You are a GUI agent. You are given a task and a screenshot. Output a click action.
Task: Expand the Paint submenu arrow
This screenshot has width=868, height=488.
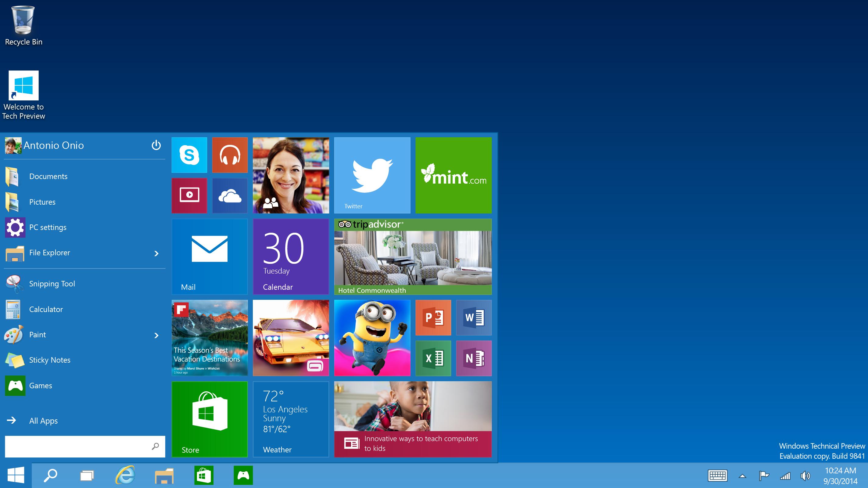point(156,334)
